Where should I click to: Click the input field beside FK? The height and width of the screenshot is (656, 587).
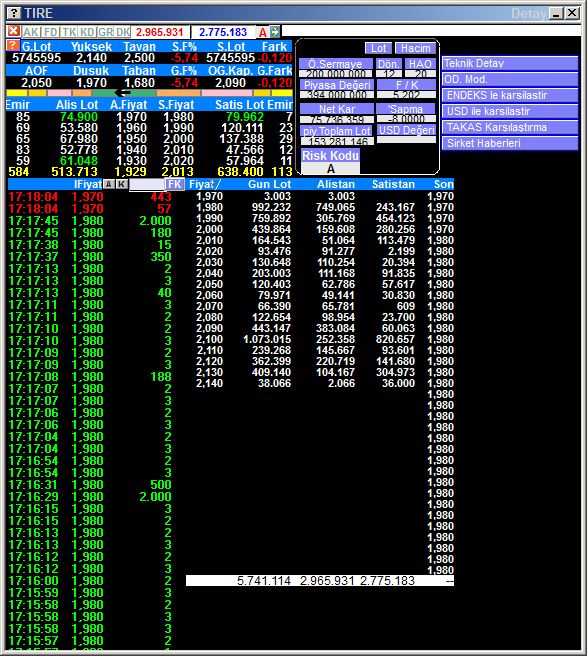(146, 184)
